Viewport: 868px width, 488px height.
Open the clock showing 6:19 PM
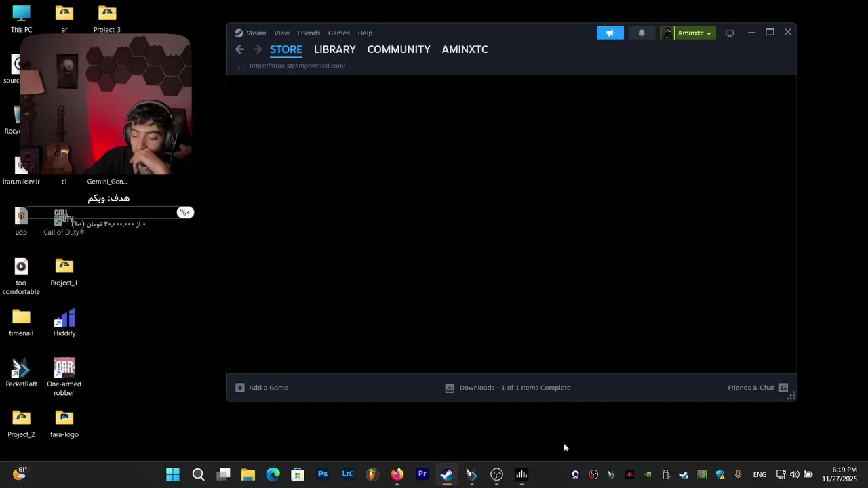[840, 474]
